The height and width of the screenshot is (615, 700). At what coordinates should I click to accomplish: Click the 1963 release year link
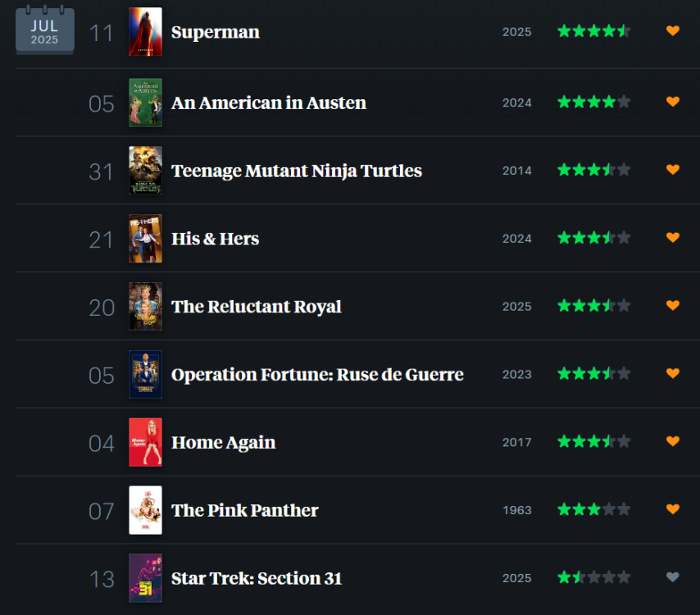pyautogui.click(x=516, y=510)
